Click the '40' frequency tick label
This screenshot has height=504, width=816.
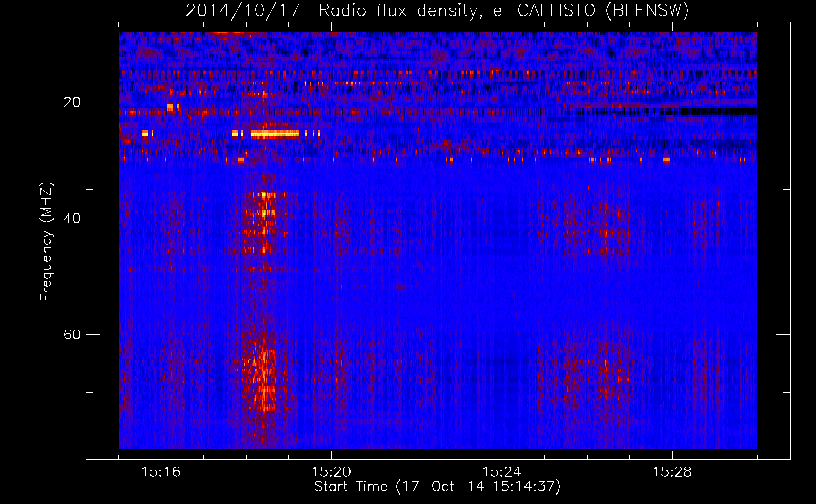[x=72, y=218]
